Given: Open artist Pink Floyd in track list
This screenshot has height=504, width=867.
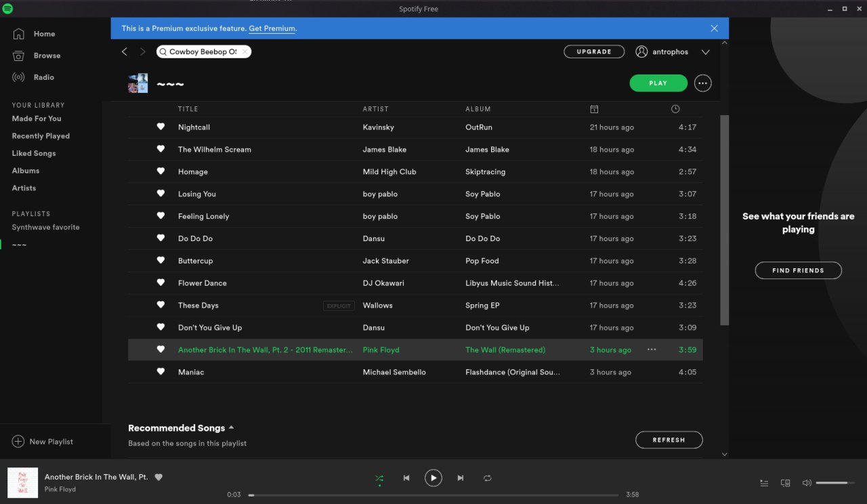Looking at the screenshot, I should coord(381,350).
